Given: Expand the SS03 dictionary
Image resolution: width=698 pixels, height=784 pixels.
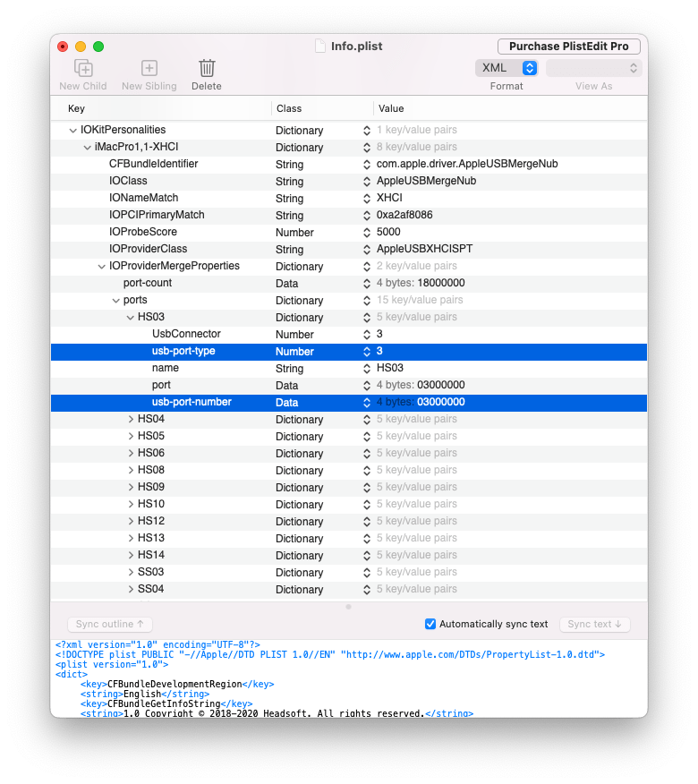Looking at the screenshot, I should (131, 572).
